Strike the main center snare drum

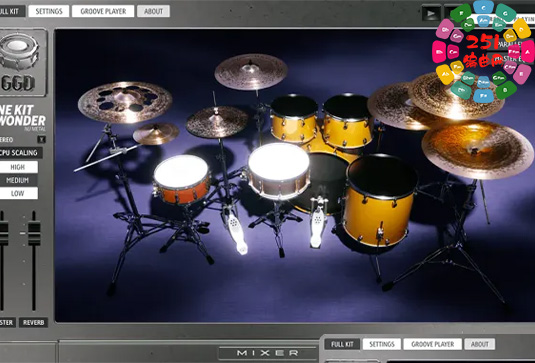pos(279,171)
